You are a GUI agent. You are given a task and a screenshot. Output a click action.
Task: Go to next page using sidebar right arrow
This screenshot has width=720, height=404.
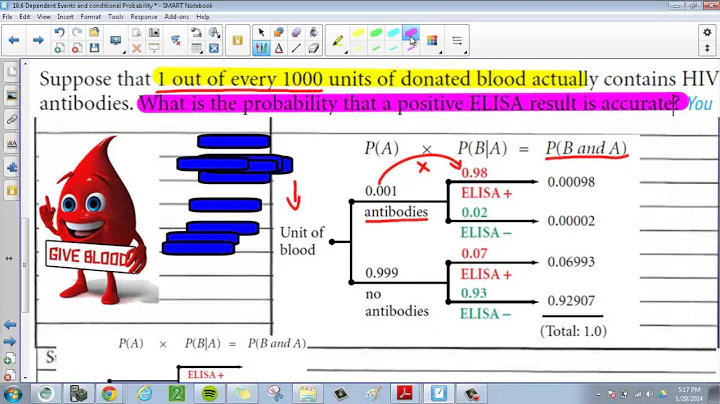[x=10, y=342]
